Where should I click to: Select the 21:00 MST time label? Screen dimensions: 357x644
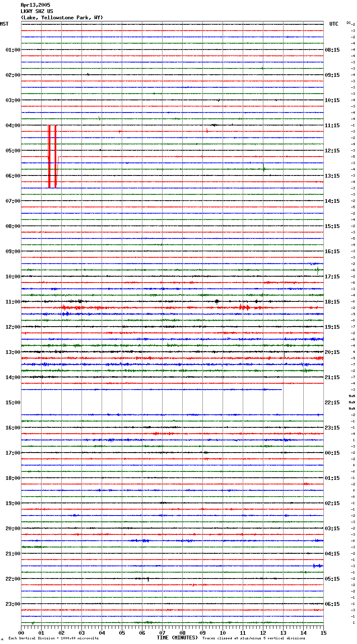coord(13,554)
